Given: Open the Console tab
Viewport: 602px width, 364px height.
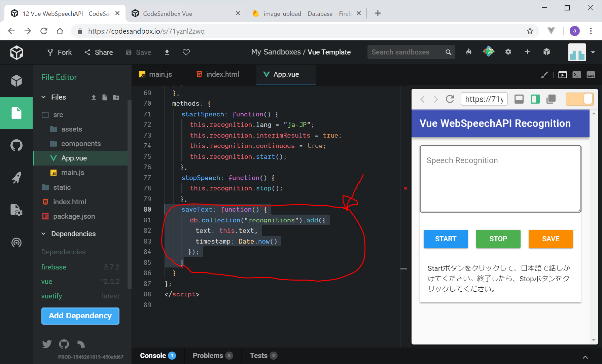Looking at the screenshot, I should click(x=158, y=356).
